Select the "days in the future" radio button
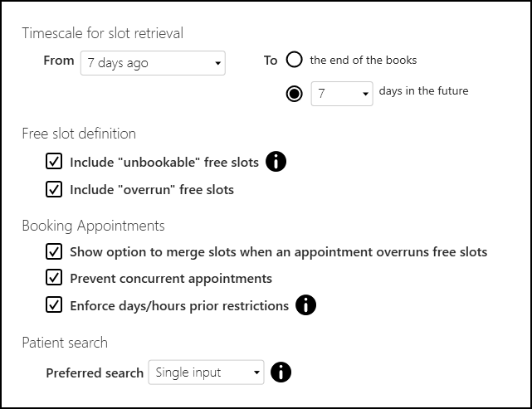This screenshot has height=409, width=532. pyautogui.click(x=294, y=93)
